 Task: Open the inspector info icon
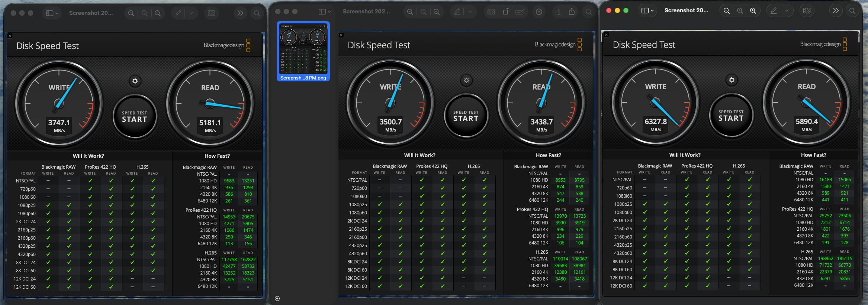[x=559, y=12]
